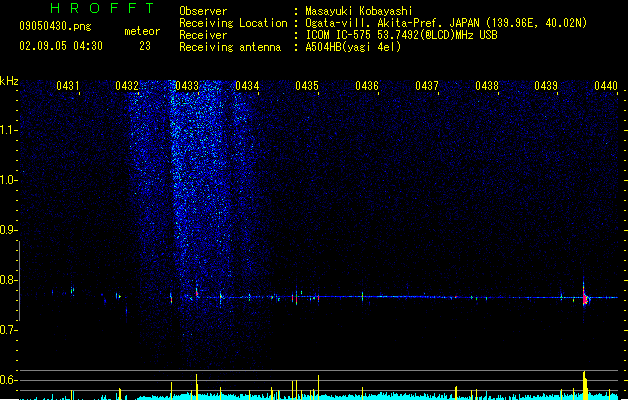629x400 pixels.
Task: Click the meteor count 23
Action: click(x=145, y=46)
